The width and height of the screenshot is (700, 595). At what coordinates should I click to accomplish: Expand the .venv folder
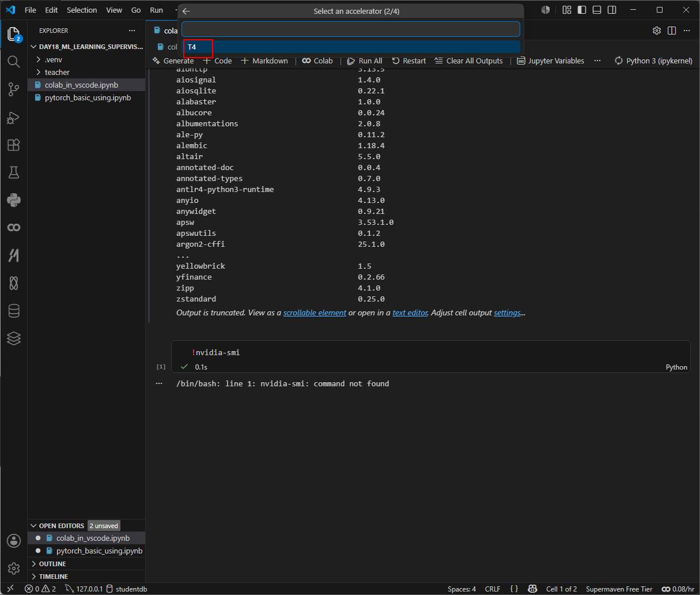(86, 59)
